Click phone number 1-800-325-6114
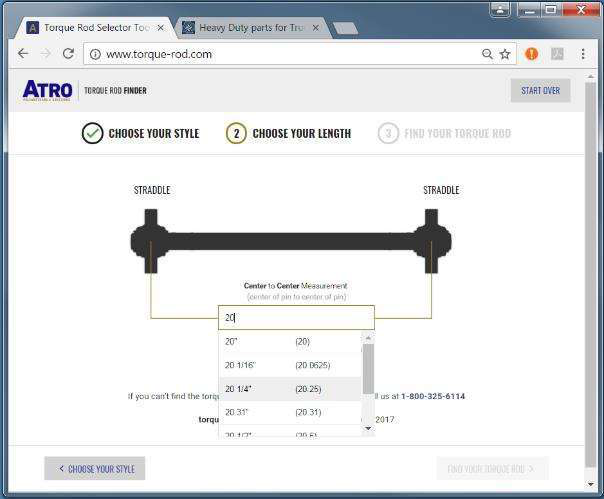Screen dimensions: 604x499 click(433, 396)
